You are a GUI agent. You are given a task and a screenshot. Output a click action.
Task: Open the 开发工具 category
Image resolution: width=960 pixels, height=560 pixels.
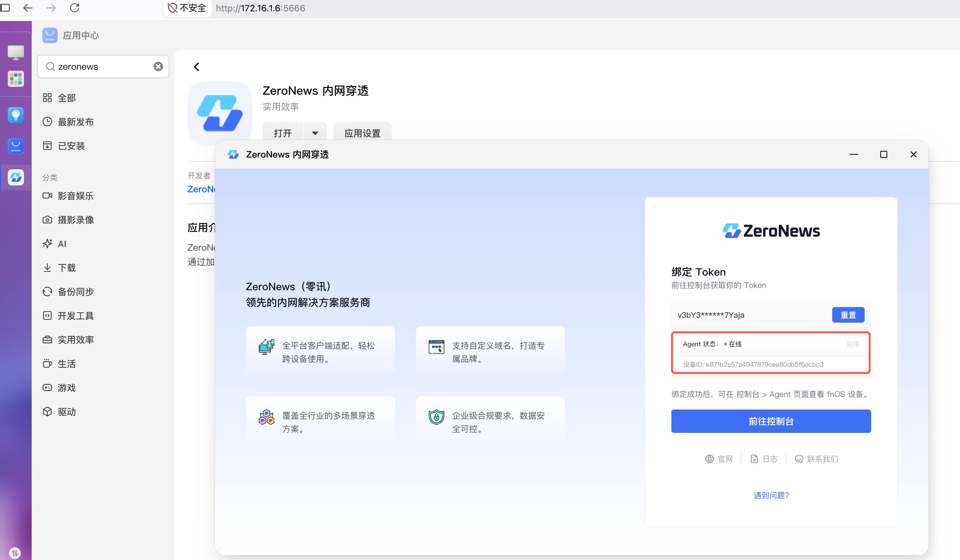(68, 316)
